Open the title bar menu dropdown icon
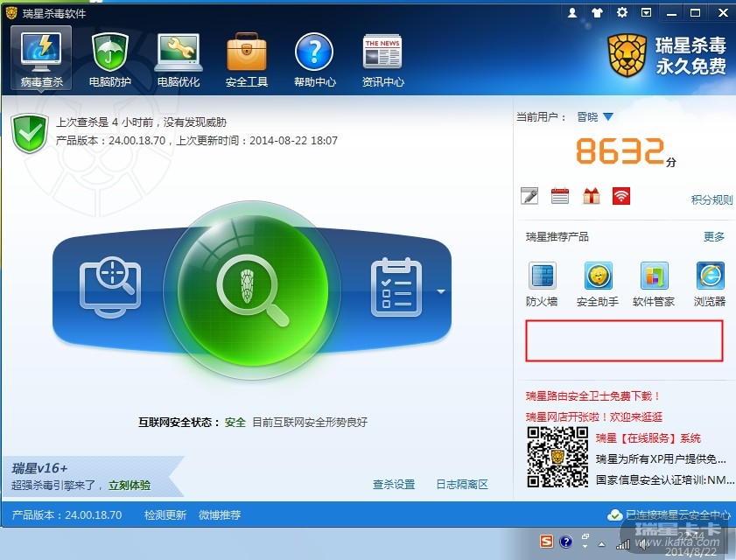Image resolution: width=736 pixels, height=560 pixels. click(647, 12)
